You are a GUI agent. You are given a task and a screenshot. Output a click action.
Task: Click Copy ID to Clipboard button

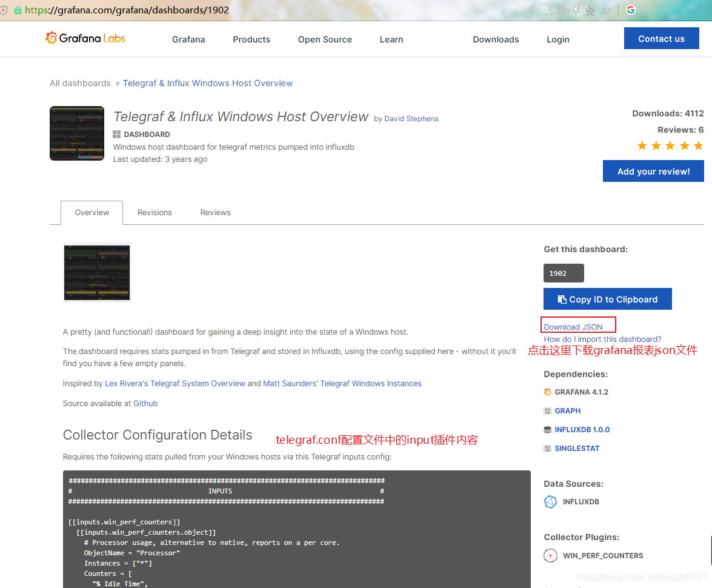[x=608, y=299]
